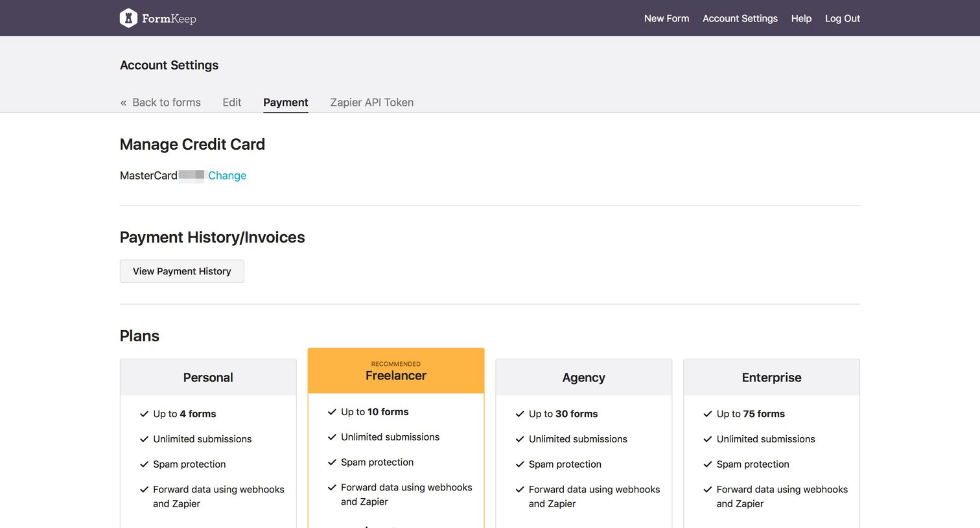Click the checkmark beside Enterprise 'Unlimited submissions'
Viewport: 980px width, 528px height.
point(708,439)
